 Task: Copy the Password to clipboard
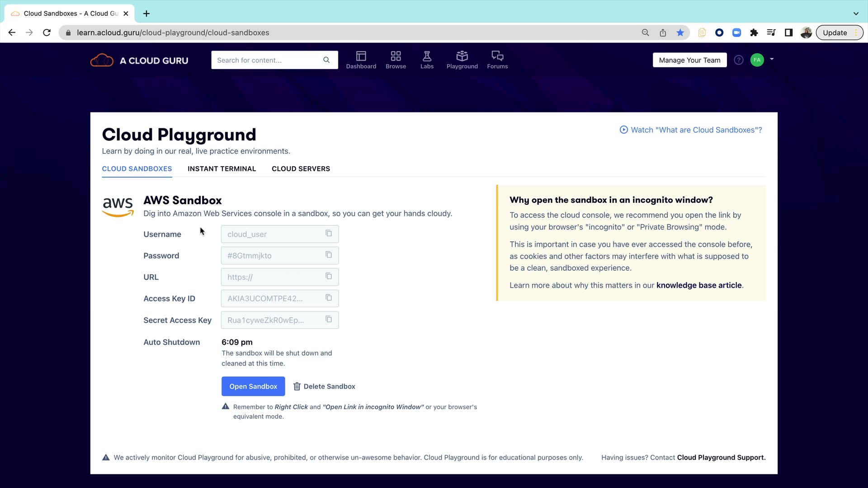point(329,255)
